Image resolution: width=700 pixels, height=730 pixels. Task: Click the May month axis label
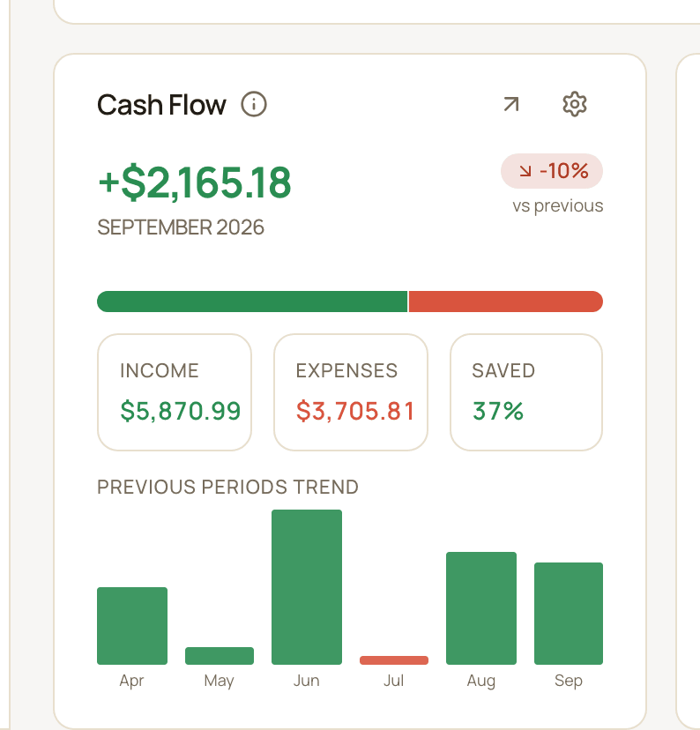(219, 682)
